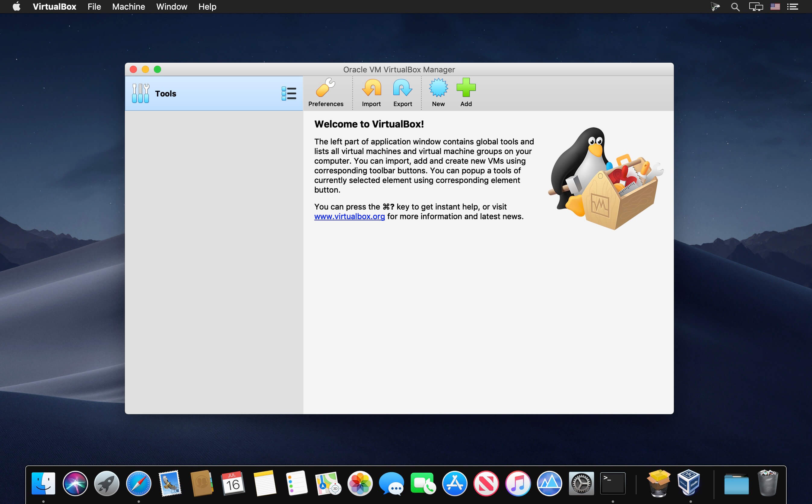Open the Window menu in menu bar
The image size is (812, 504).
pos(172,6)
